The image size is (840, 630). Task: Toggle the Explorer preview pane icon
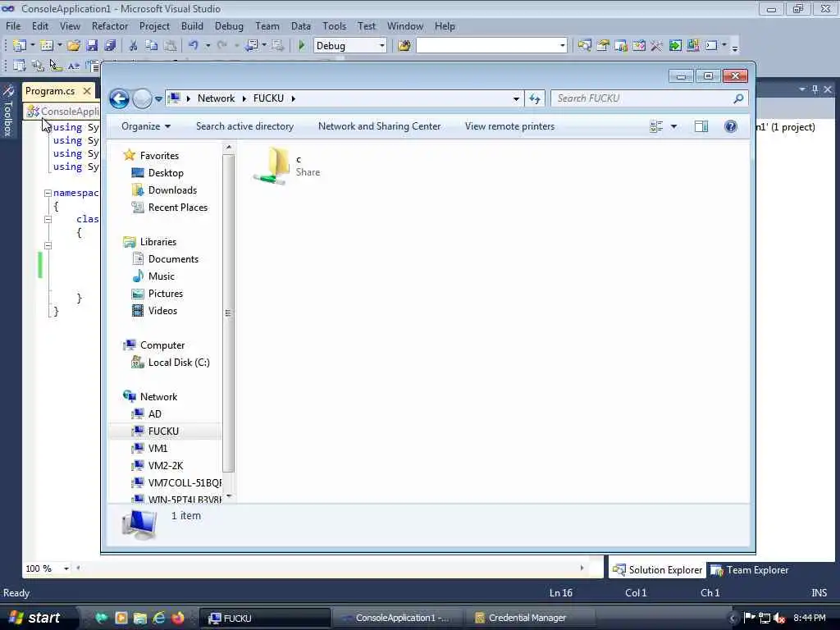pyautogui.click(x=701, y=126)
